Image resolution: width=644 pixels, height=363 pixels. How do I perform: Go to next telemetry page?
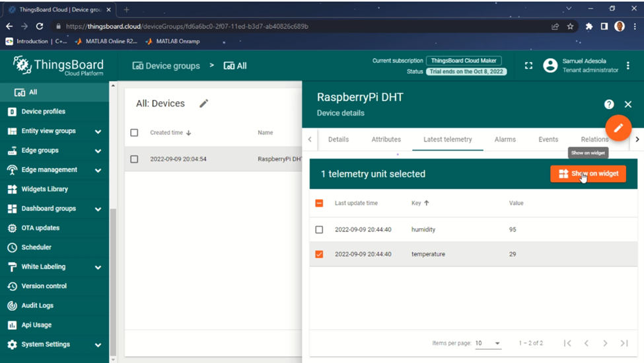606,343
